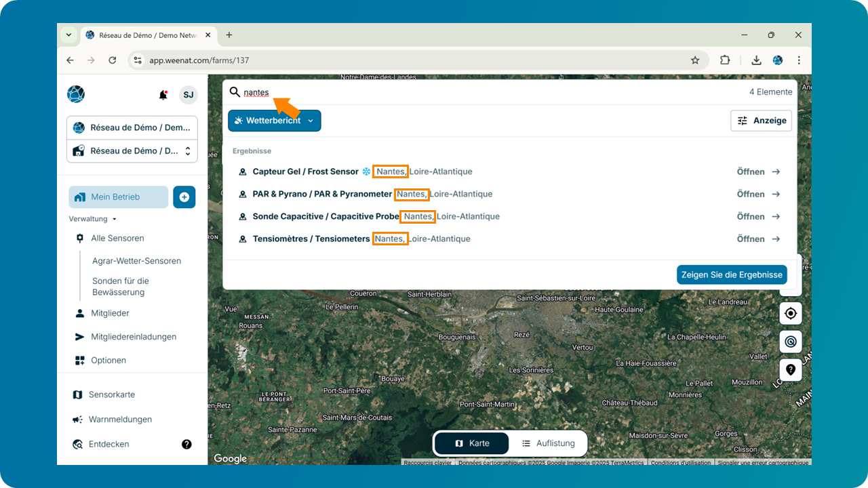Image resolution: width=868 pixels, height=488 pixels.
Task: Click the Anzeige filter sliders icon
Action: click(x=743, y=121)
